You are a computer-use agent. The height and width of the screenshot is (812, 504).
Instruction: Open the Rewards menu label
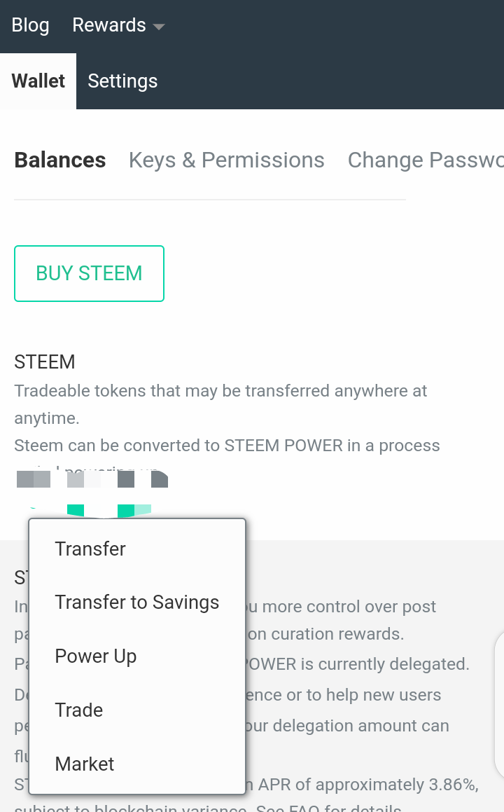tap(108, 25)
